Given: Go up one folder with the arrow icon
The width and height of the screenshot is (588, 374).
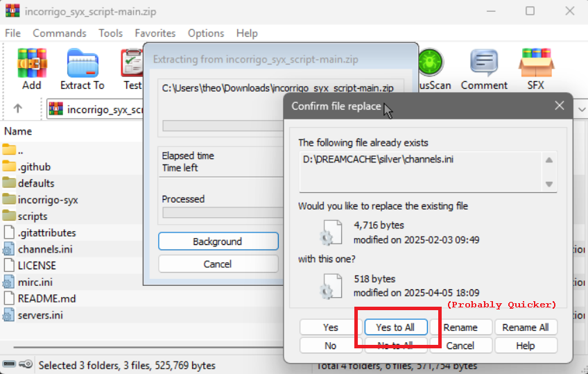Looking at the screenshot, I should (17, 109).
